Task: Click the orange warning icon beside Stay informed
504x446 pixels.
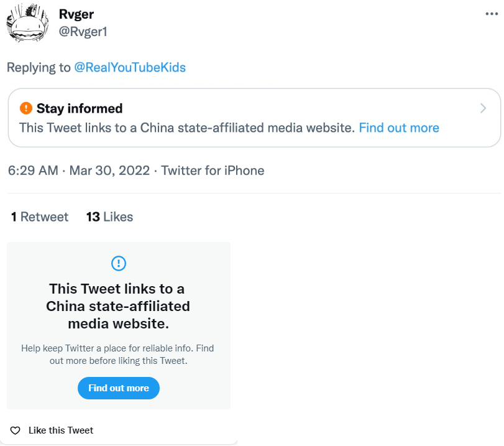Action: [x=26, y=108]
